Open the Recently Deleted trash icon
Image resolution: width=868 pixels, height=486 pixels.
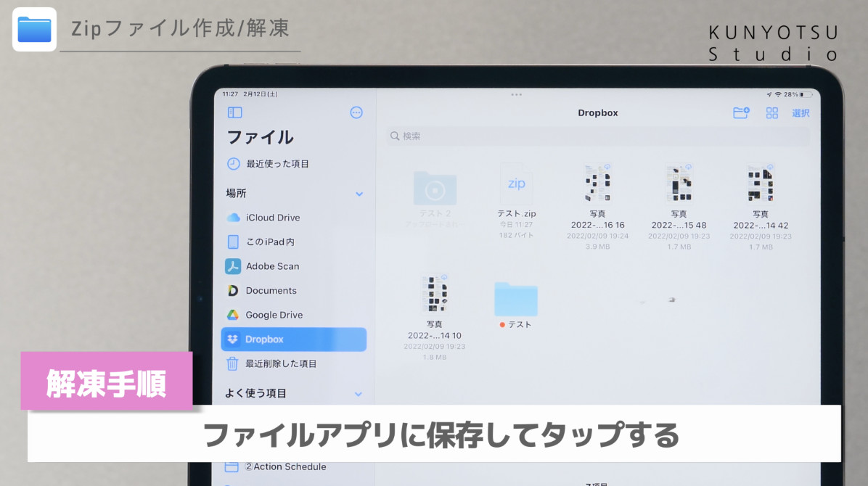click(x=232, y=363)
